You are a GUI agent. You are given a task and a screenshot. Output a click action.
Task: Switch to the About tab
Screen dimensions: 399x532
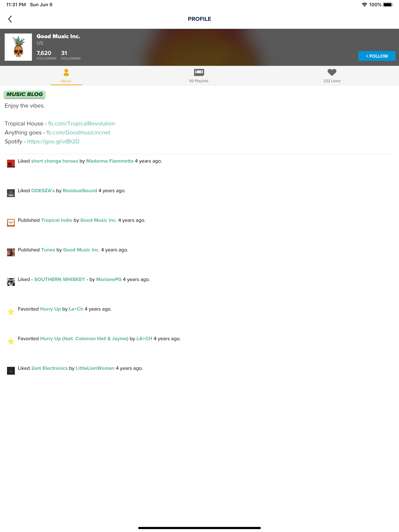click(66, 76)
